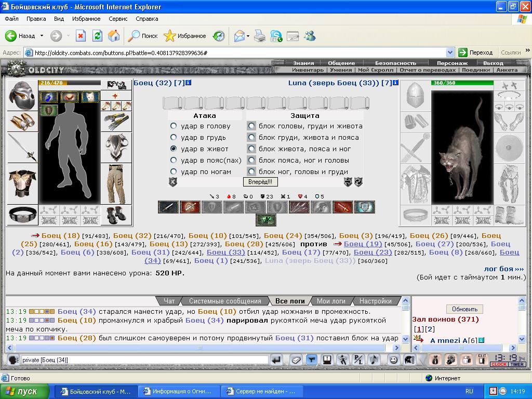This screenshot has height=399, width=532.
Task: Select 'блок ног, головы и груди'
Action: pos(251,171)
